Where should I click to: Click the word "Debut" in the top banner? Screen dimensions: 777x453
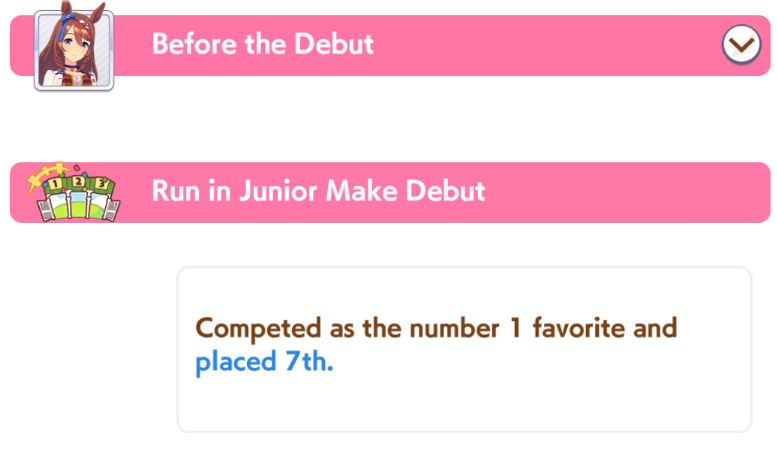point(337,45)
